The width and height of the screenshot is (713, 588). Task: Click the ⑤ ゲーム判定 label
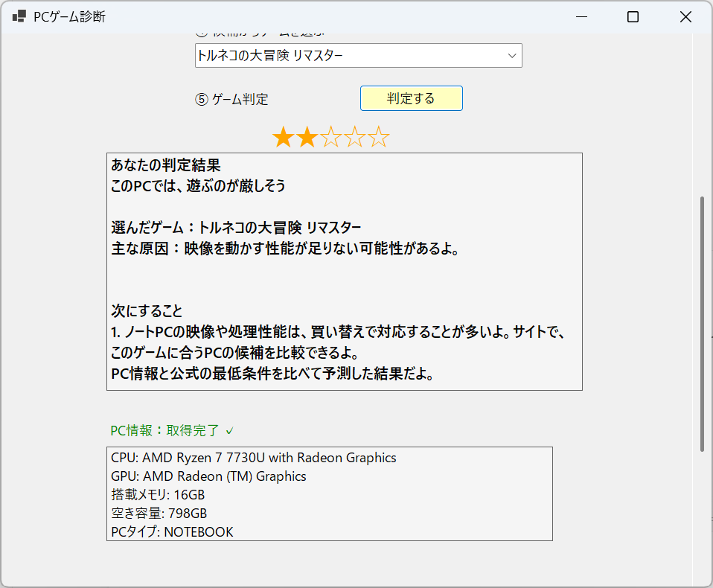pos(231,99)
